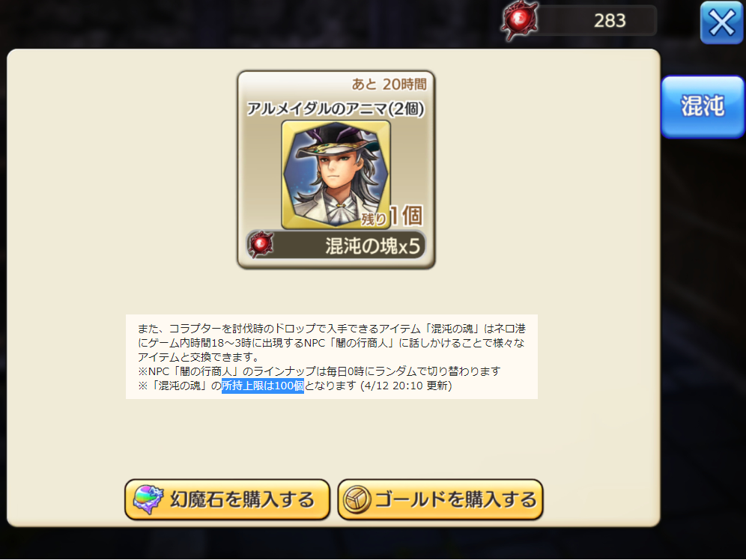
Task: Click the 混沌の塊x5 price bar
Action: tap(336, 246)
